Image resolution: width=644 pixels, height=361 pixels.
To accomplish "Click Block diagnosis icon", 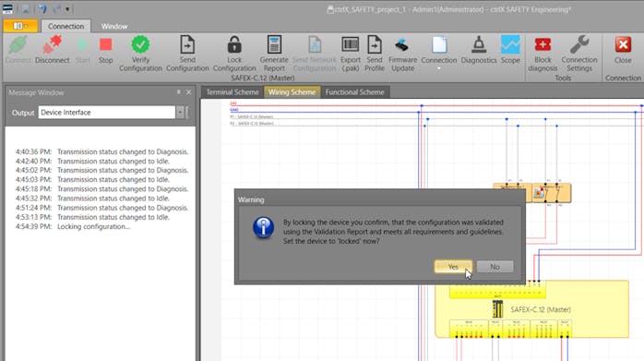I will [x=543, y=44].
